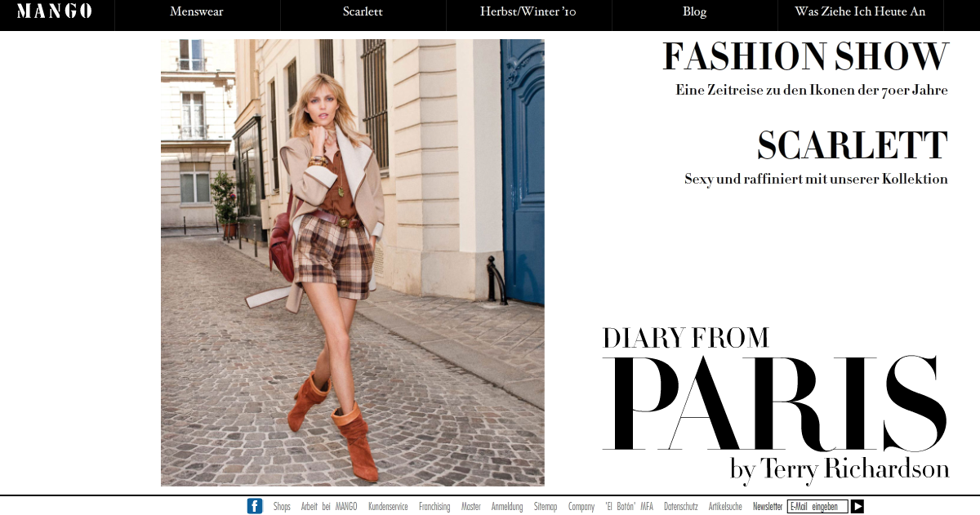This screenshot has width=980, height=515.
Task: Open the Shops footer link
Action: coord(282,507)
